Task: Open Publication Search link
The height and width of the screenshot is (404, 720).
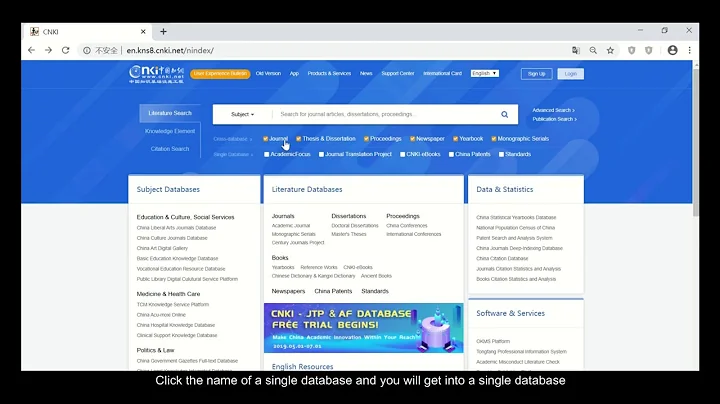Action: pyautogui.click(x=554, y=119)
